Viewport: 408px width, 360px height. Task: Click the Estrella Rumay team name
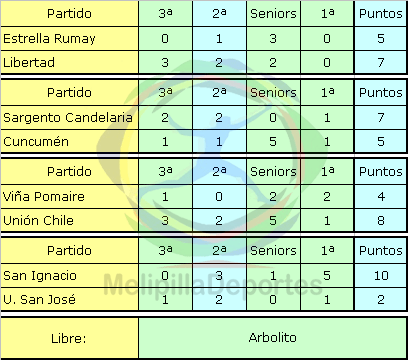click(49, 39)
